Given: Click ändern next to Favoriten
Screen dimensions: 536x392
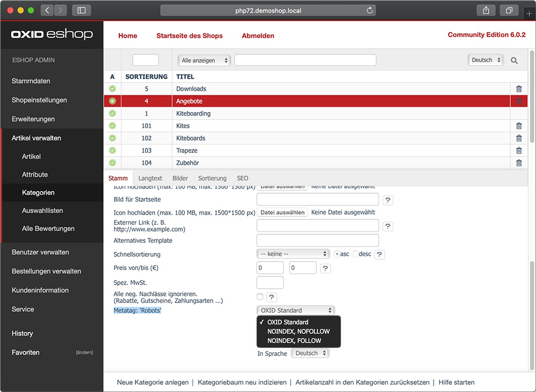Looking at the screenshot, I should pyautogui.click(x=84, y=352).
